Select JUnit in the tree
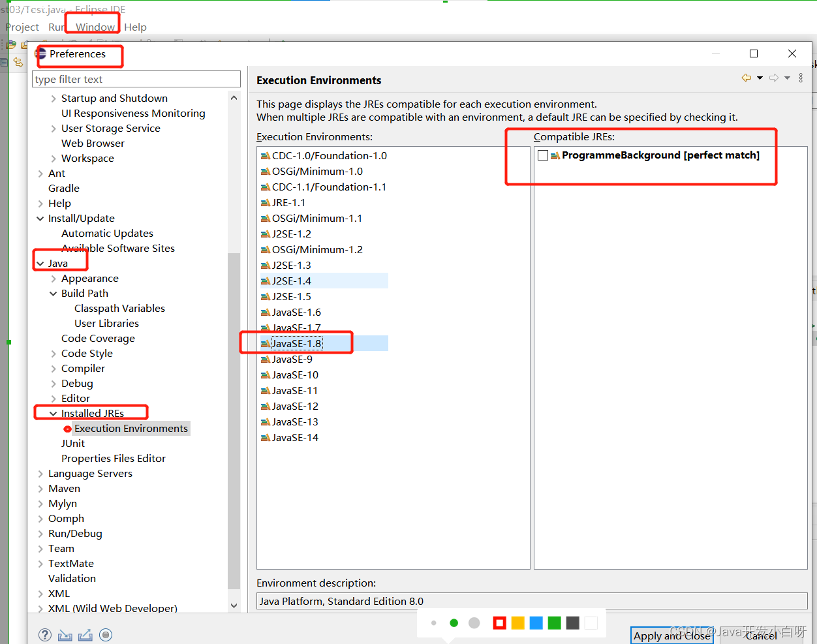This screenshot has height=644, width=817. (x=73, y=444)
